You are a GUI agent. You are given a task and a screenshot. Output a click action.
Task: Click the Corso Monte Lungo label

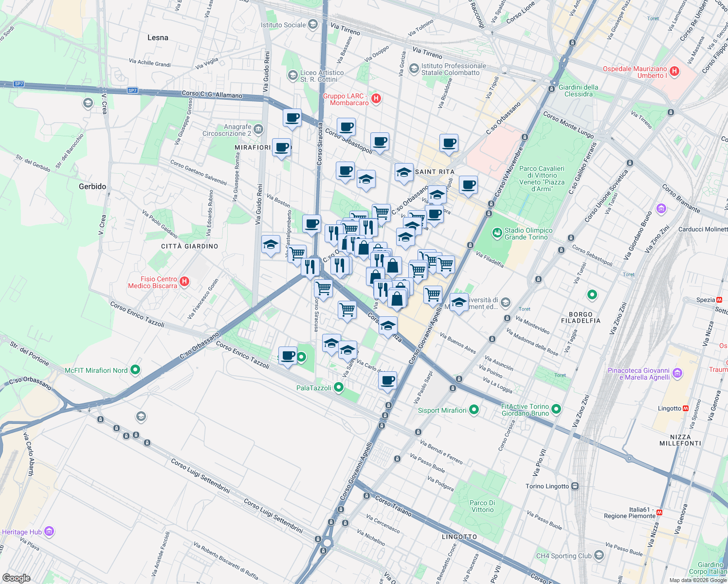coord(568,124)
